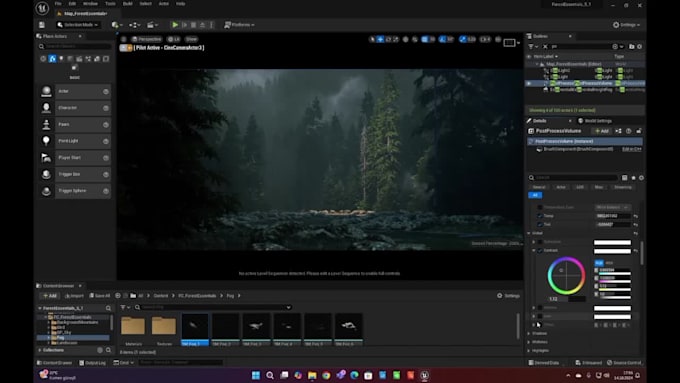Select the Lights category icon in Place Actors
Viewport: 680px width, 383px height.
pos(61,59)
